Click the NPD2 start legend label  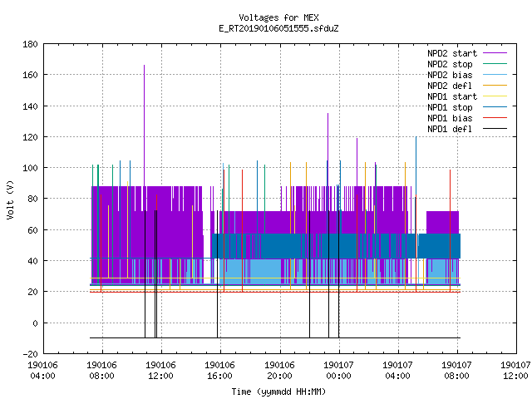click(x=452, y=53)
